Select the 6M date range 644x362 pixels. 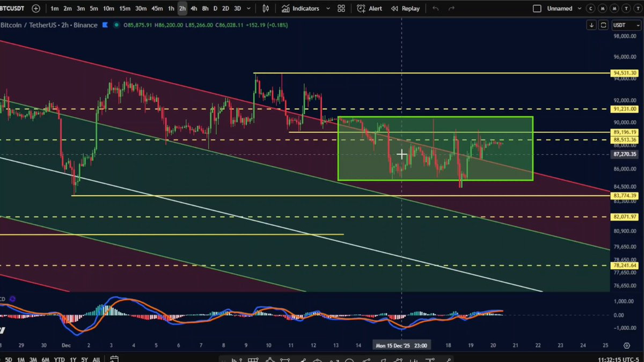point(46,359)
